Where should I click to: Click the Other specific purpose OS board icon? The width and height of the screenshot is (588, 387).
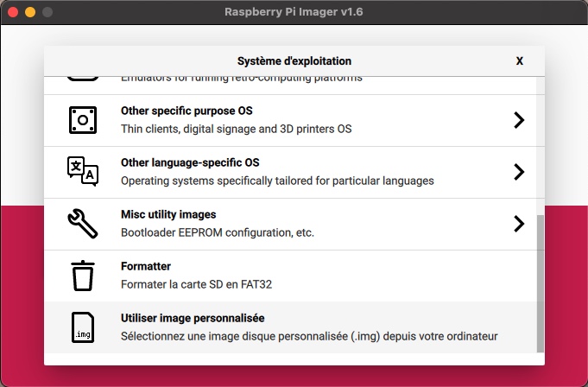[x=83, y=120]
